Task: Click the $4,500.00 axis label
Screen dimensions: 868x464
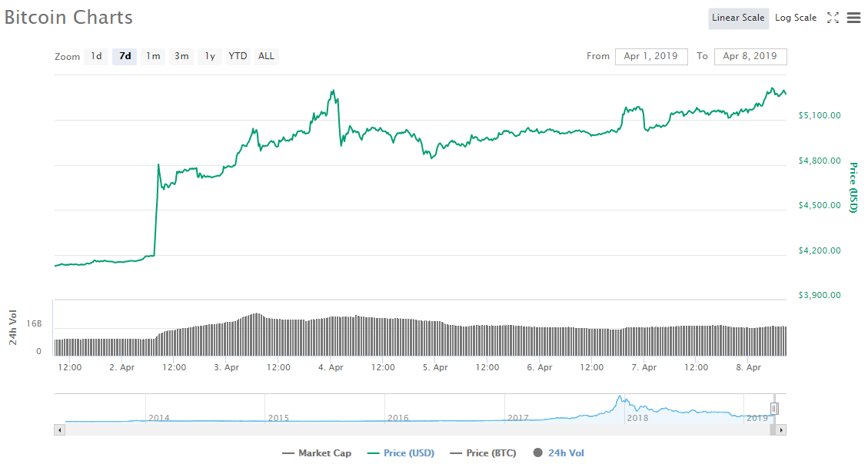Action: tap(820, 205)
